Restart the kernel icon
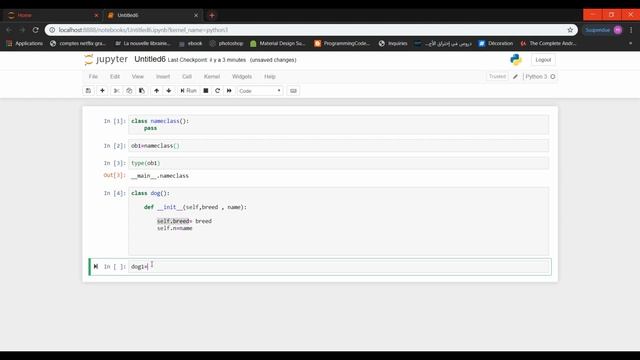Screen dimensions: 640x360 click(x=217, y=91)
